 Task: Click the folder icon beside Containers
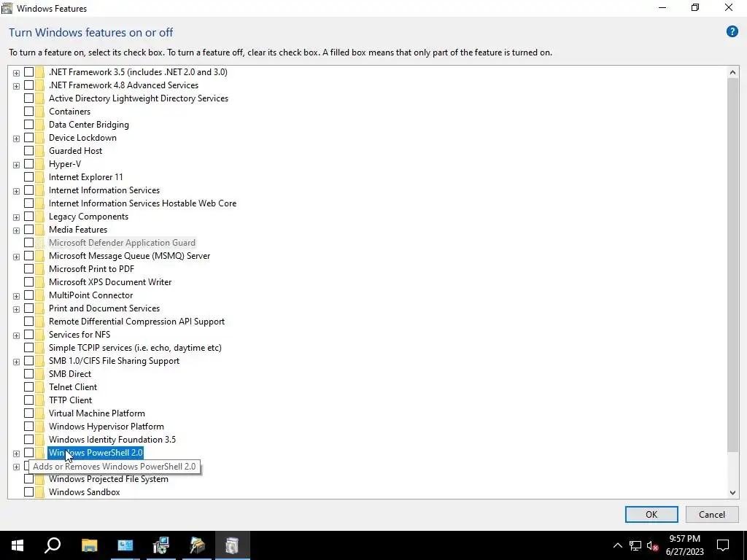39,112
